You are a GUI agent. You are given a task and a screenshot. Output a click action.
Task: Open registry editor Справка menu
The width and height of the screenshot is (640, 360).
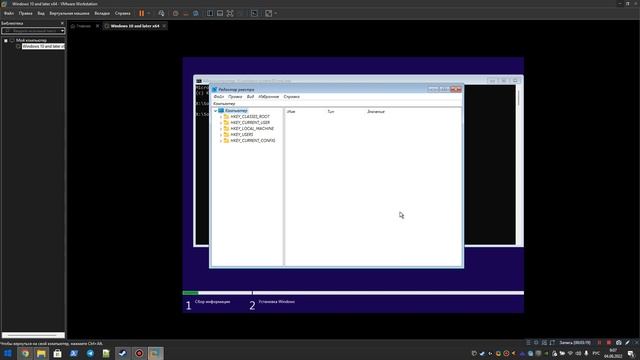[291, 97]
